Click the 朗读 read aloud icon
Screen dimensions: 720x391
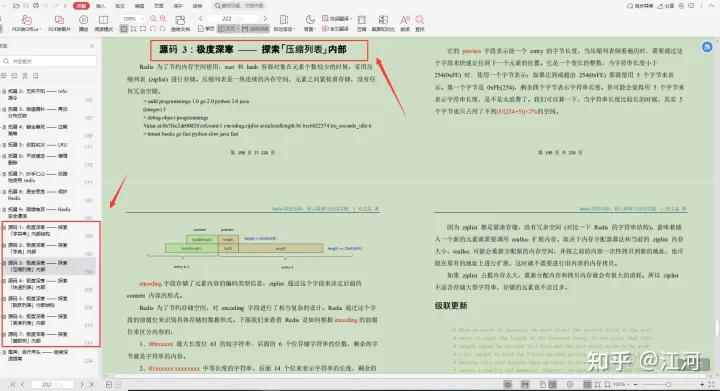click(x=405, y=23)
